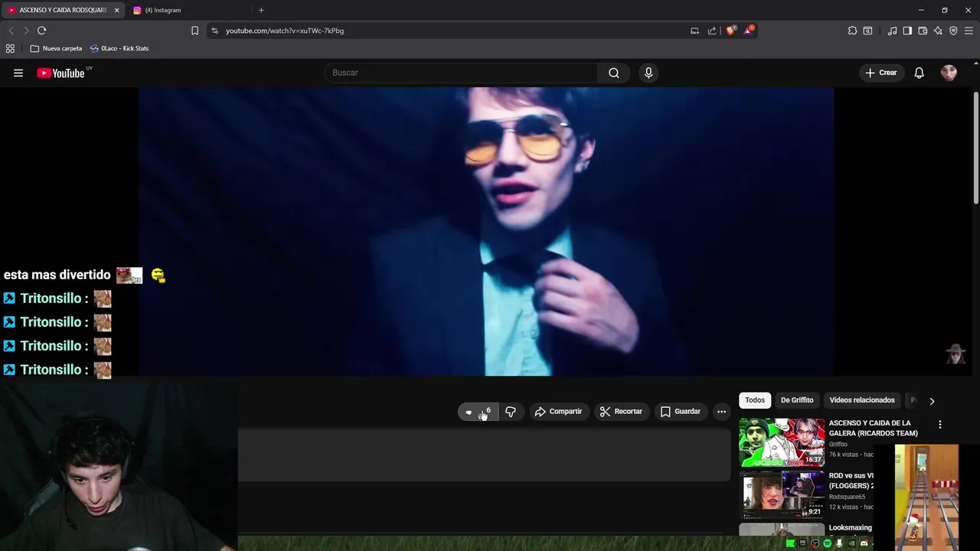980x551 pixels.
Task: Reload the current page
Action: [41, 31]
